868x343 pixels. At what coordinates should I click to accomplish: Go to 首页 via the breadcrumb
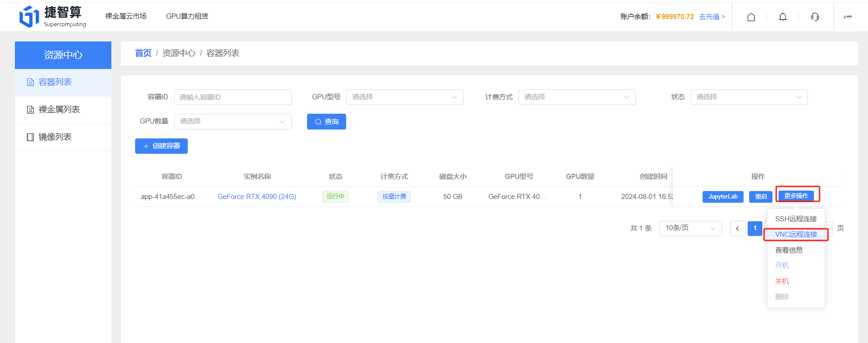pyautogui.click(x=143, y=53)
